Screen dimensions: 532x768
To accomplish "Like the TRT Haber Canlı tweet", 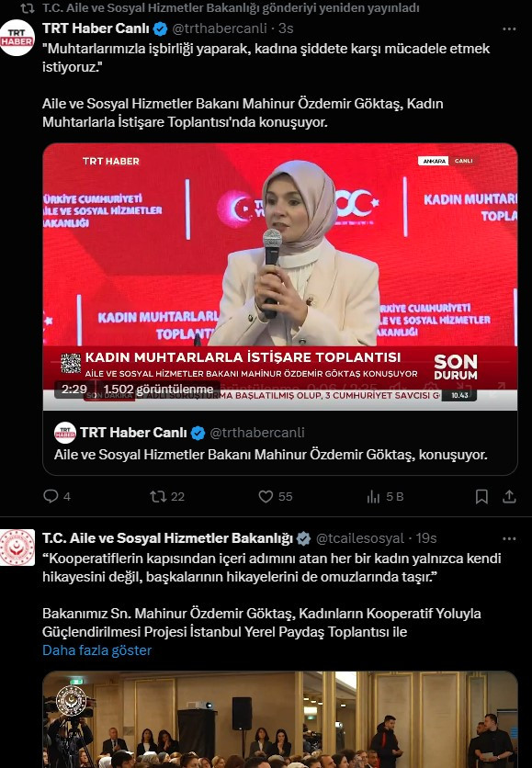I will click(266, 497).
